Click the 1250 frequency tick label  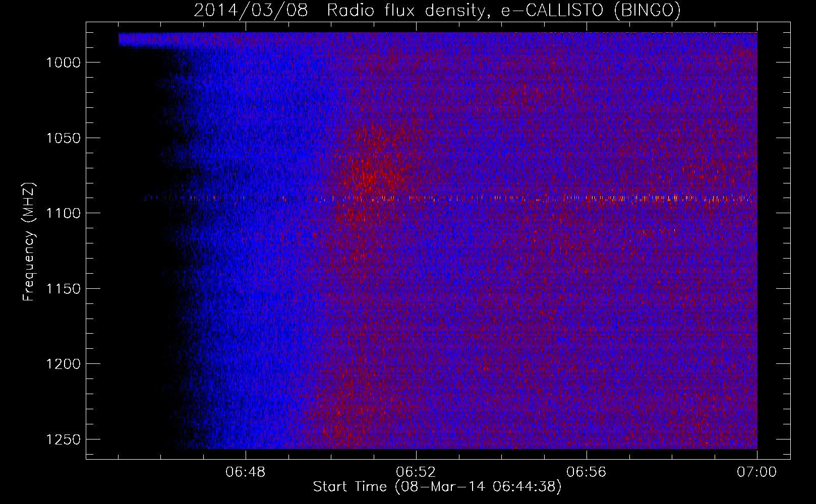[x=64, y=439]
